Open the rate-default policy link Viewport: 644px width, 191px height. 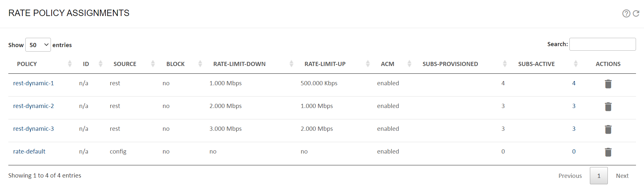[x=29, y=151]
